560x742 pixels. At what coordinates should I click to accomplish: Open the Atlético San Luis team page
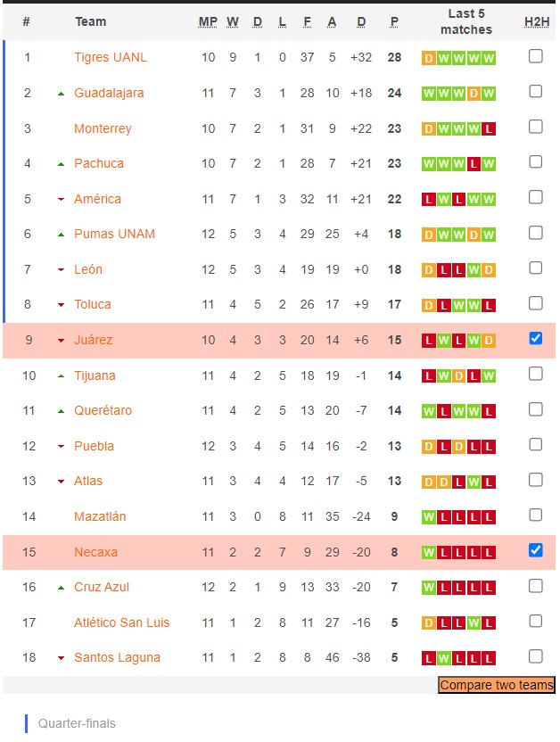click(121, 622)
